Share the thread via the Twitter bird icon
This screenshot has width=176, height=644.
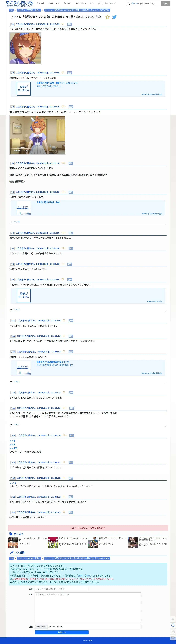pos(114,17)
